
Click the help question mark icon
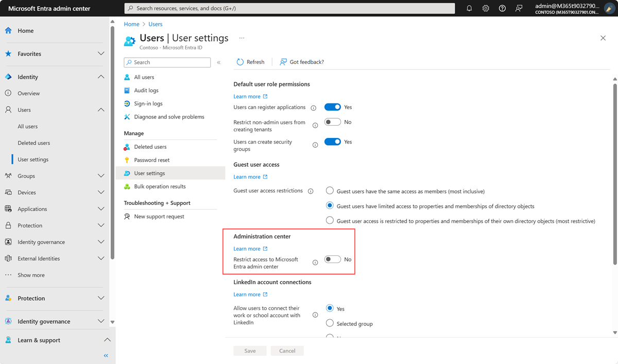coord(502,8)
